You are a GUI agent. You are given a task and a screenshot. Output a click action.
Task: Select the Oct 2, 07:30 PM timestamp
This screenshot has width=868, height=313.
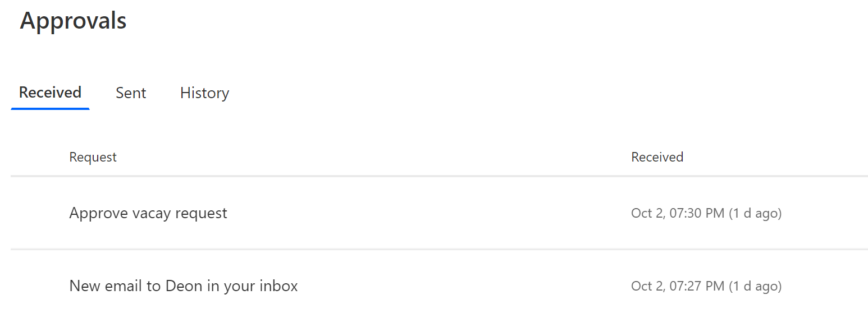677,213
